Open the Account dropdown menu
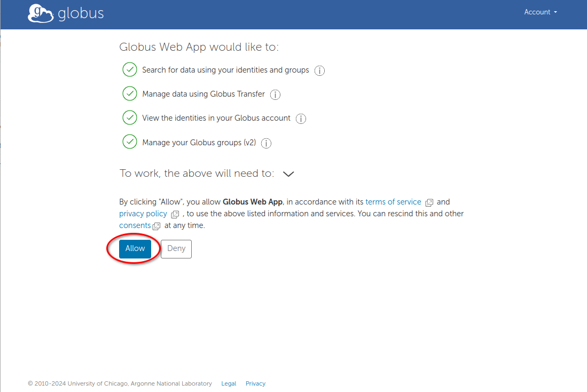Screen dimensions: 587x392 coord(540,12)
